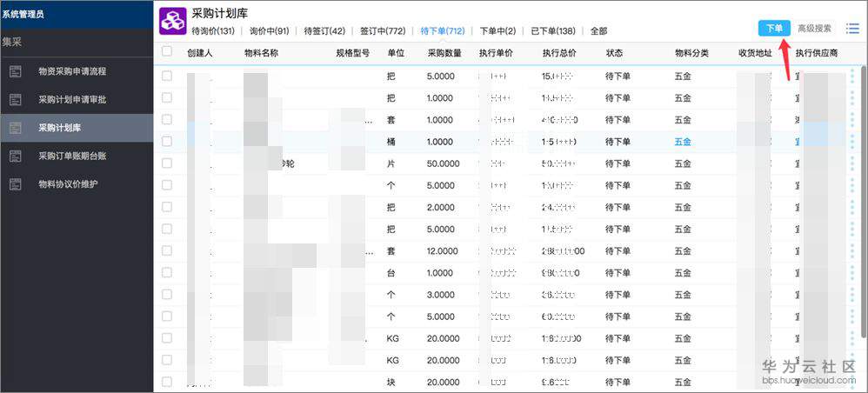Image resolution: width=868 pixels, height=393 pixels.
Task: Open the dotted actions menu for the 个 3.0000 row
Action: [852, 295]
